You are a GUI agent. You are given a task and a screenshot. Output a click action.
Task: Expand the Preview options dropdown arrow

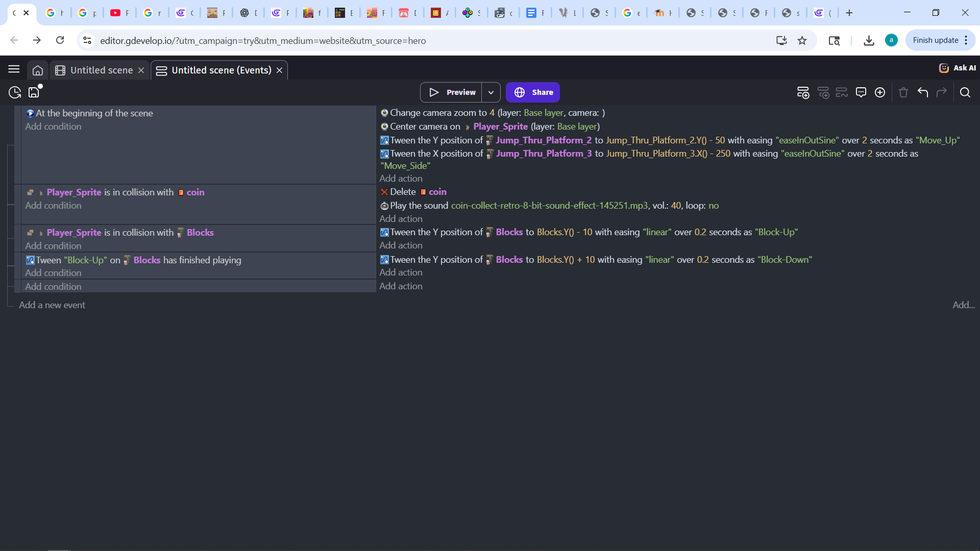coord(491,92)
